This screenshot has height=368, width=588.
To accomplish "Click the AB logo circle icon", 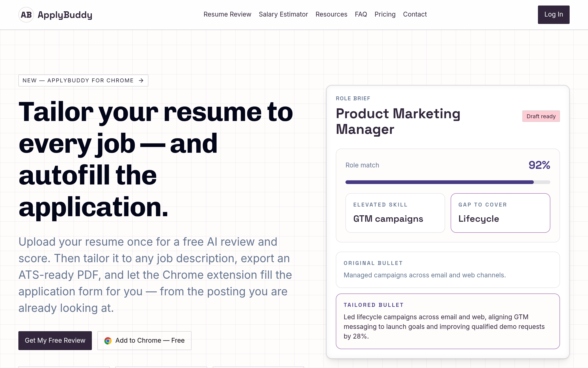I will (26, 14).
